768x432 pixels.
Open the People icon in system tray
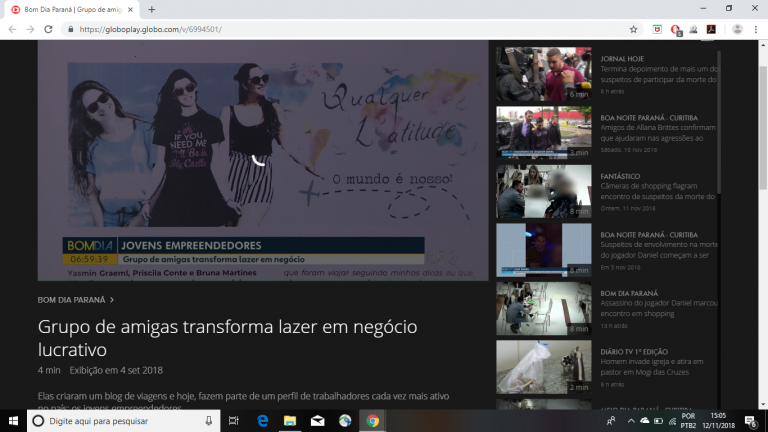pos(611,421)
